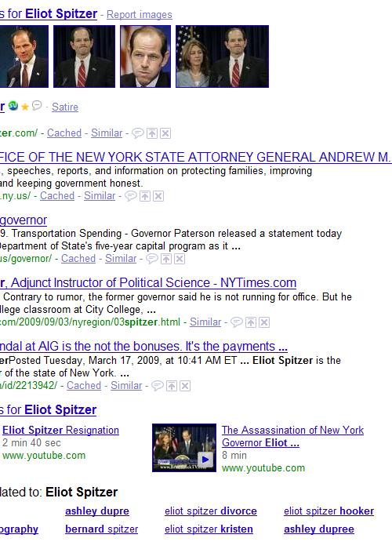This screenshot has width=392, height=549.
Task: Click the comment bubble icon next to the star
Action: [x=37, y=105]
